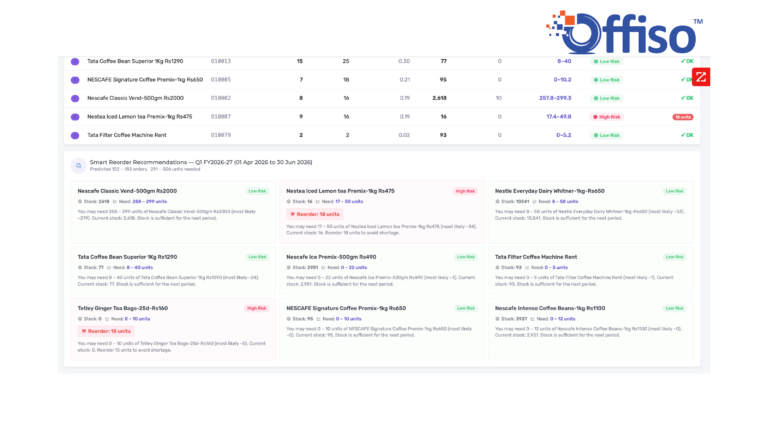
Task: Click item code 010013 in the table
Action: (x=220, y=61)
